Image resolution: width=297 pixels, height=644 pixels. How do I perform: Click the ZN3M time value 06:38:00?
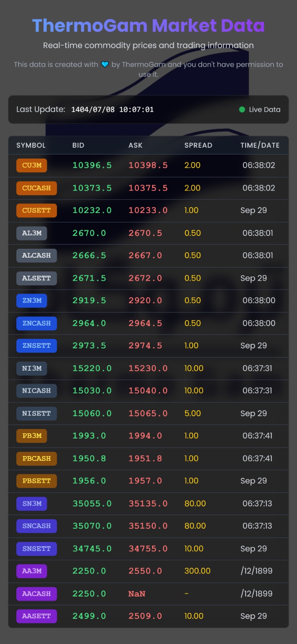pos(259,301)
